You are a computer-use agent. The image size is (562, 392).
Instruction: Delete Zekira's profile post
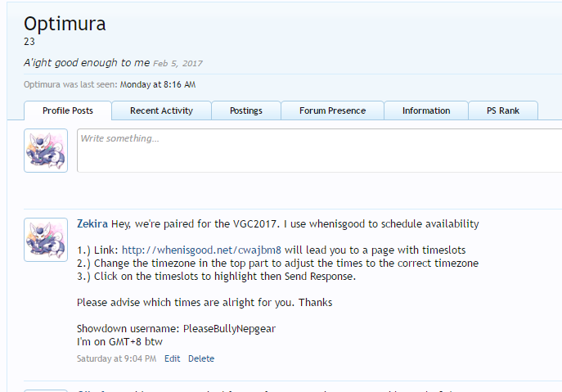coord(200,358)
